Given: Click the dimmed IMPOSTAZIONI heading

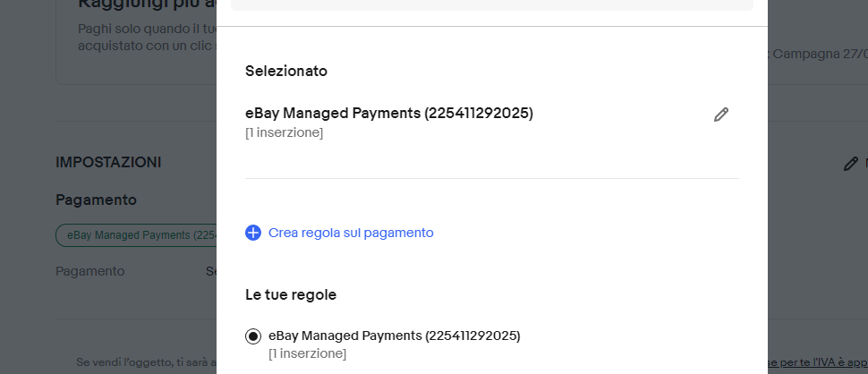Looking at the screenshot, I should coord(108,163).
